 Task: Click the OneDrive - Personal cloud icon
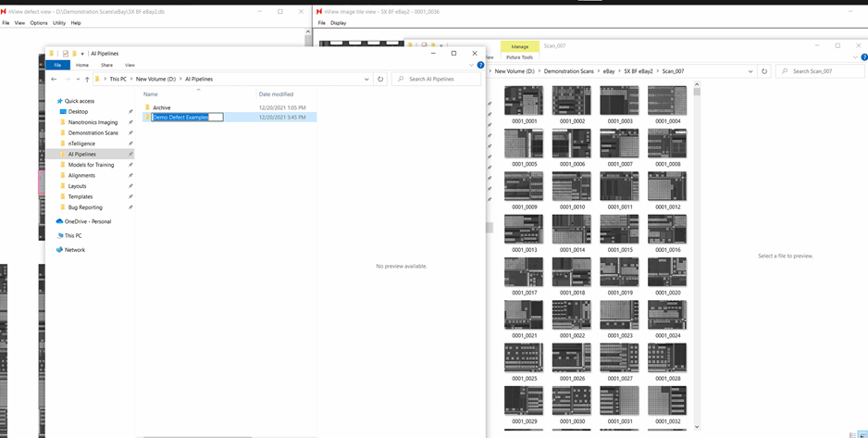[60, 221]
